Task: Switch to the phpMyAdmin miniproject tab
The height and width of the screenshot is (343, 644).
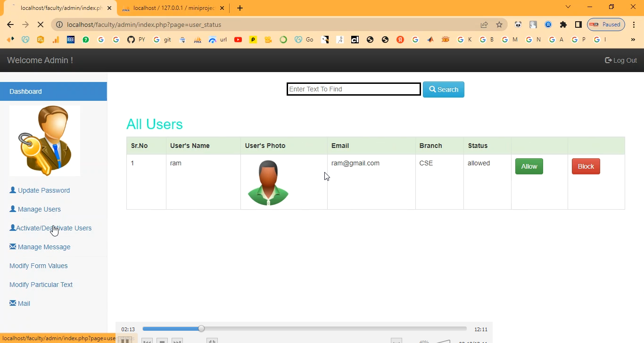Action: (173, 8)
